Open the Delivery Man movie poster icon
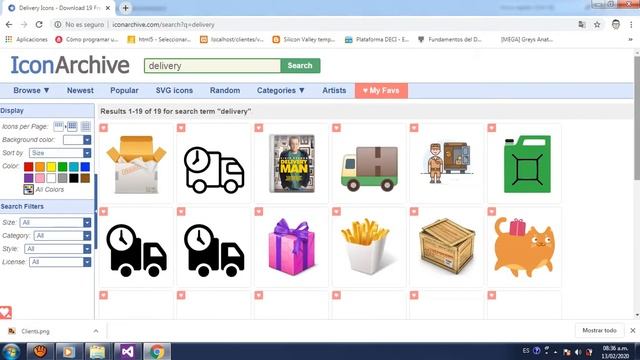This screenshot has width=640, height=360. coord(292,163)
